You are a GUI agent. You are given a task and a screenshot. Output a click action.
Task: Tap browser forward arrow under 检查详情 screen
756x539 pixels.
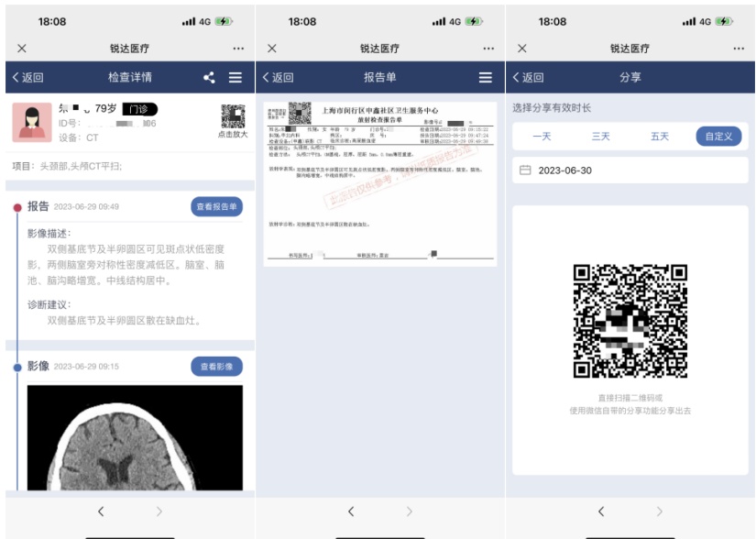coord(159,511)
